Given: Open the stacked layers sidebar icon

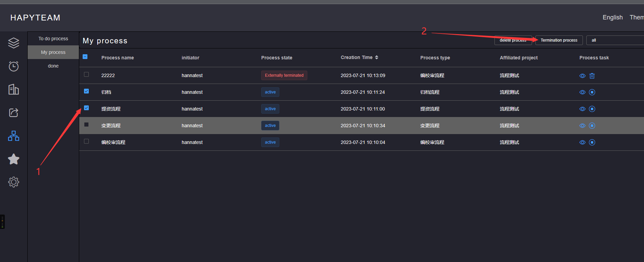Looking at the screenshot, I should (x=14, y=43).
